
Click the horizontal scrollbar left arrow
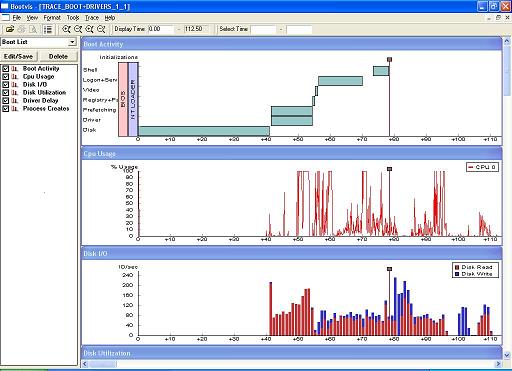click(x=85, y=364)
